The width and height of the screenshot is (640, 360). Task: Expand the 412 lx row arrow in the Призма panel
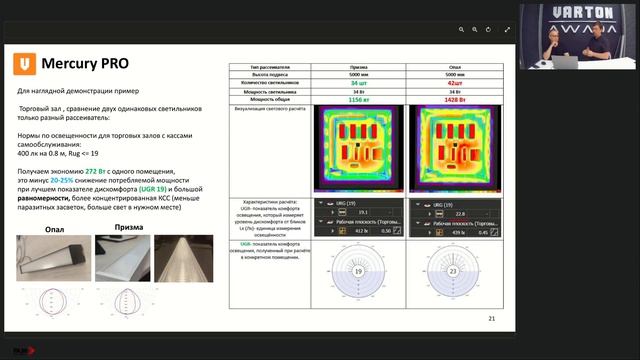click(333, 231)
